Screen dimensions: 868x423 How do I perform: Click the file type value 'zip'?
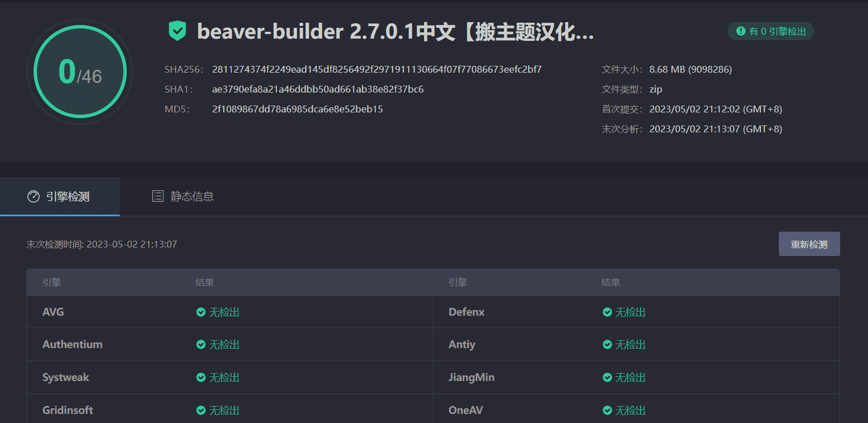656,89
